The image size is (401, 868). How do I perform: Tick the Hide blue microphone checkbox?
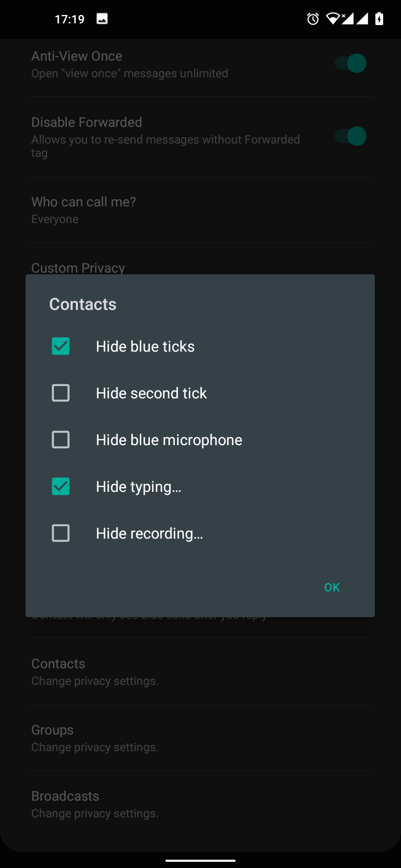point(61,440)
